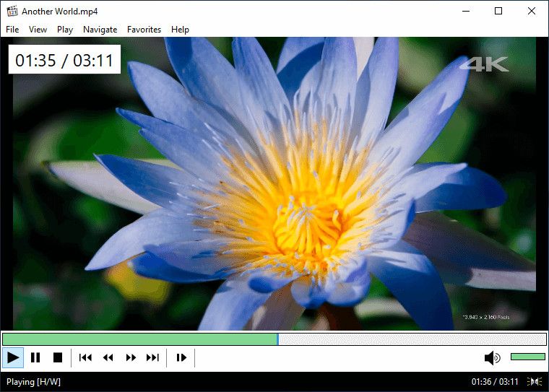Open the Help menu
This screenshot has width=549, height=392.
[180, 30]
